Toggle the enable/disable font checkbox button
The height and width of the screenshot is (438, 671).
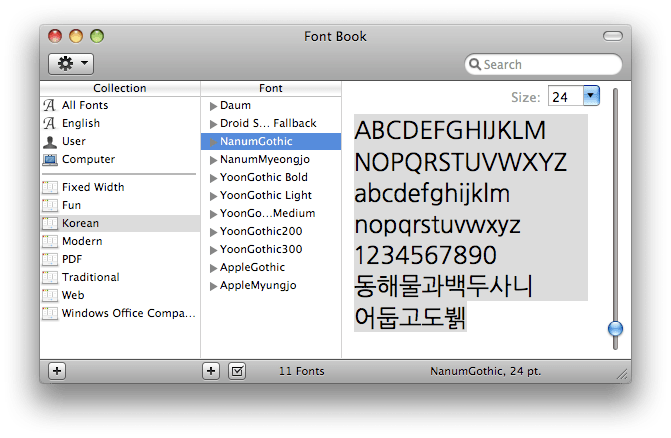[x=237, y=371]
